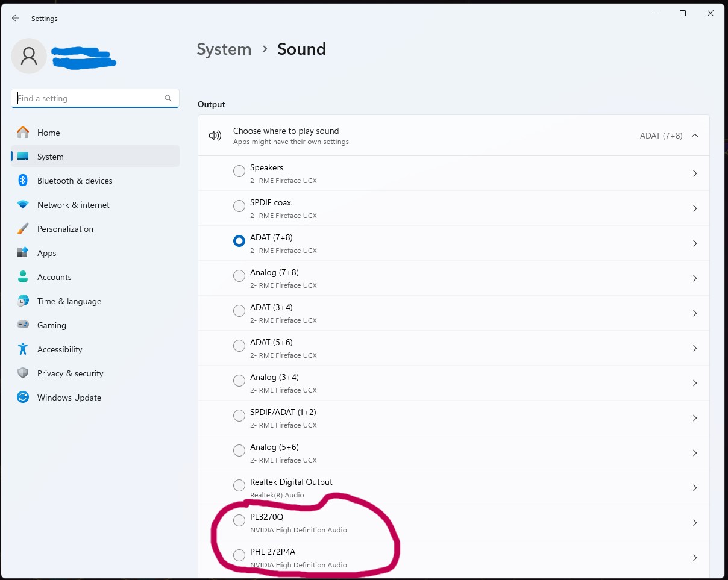This screenshot has width=728, height=580.
Task: Open the Apps settings category
Action: pos(46,253)
